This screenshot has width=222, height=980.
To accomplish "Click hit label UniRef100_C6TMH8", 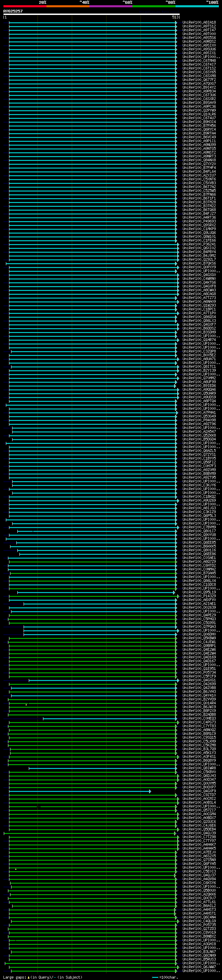I will 199,61.
